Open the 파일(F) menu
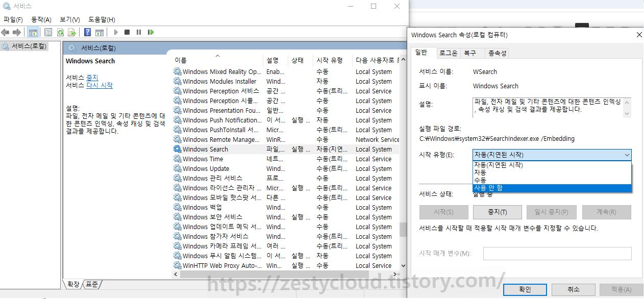644x299 pixels. click(13, 19)
